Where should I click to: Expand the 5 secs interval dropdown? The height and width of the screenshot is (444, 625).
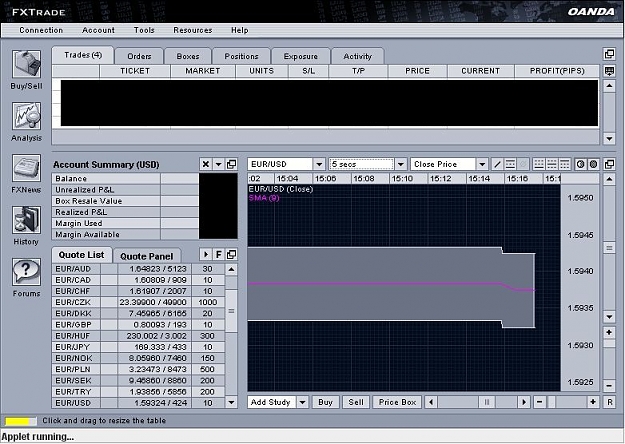point(401,164)
